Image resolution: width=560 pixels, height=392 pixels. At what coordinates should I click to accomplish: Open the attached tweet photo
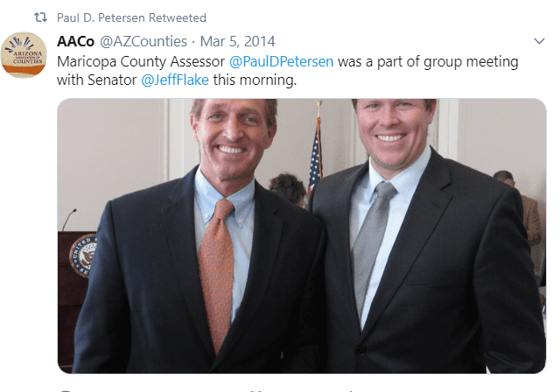[x=302, y=236]
